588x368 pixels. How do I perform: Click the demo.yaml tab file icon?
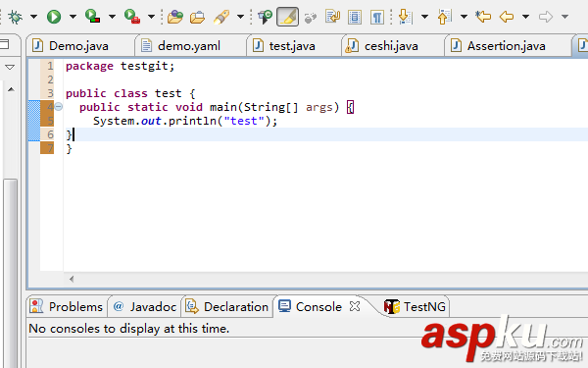coord(146,46)
